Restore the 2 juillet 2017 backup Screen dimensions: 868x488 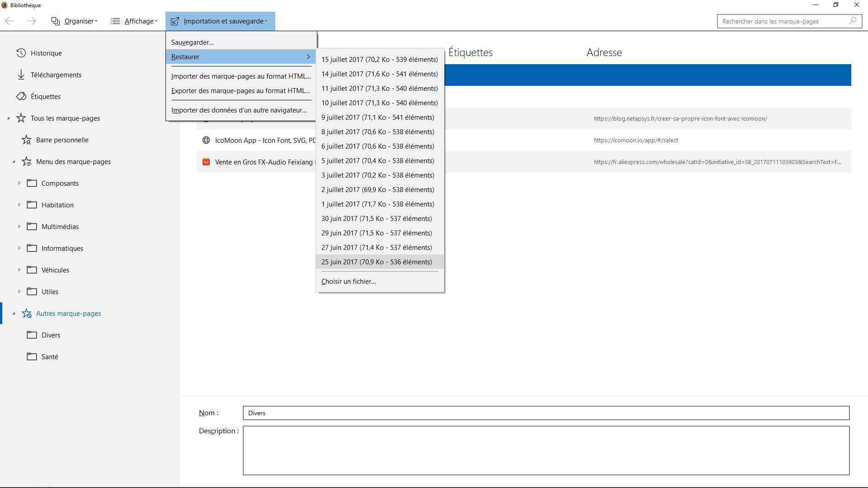(x=380, y=189)
